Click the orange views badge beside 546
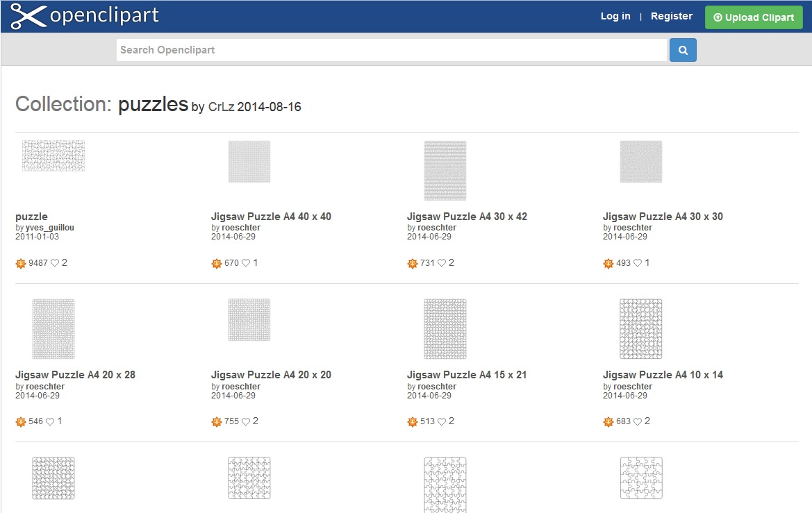812x513 pixels. pos(21,422)
